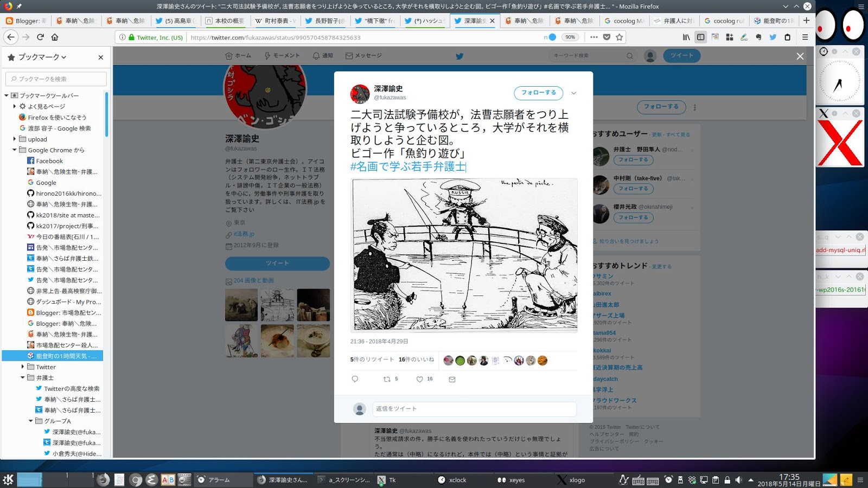Open the new tab plus button
This screenshot has height=488, width=868.
(x=806, y=21)
